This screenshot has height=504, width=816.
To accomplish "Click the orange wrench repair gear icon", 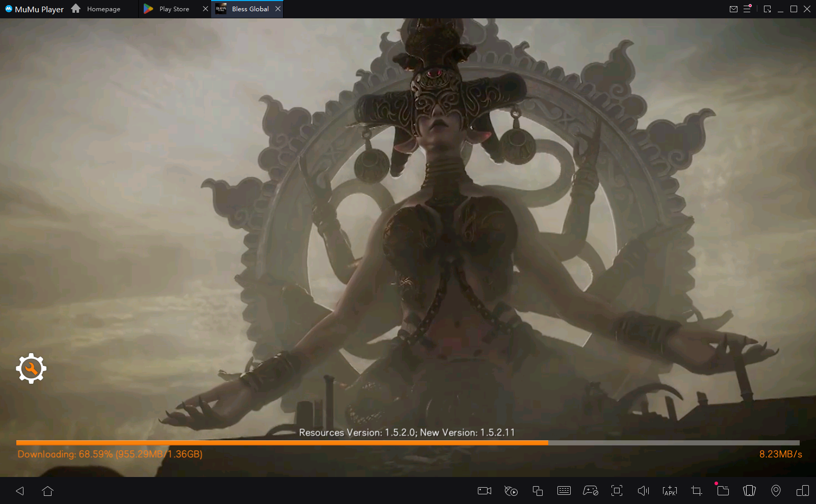I will click(x=31, y=368).
